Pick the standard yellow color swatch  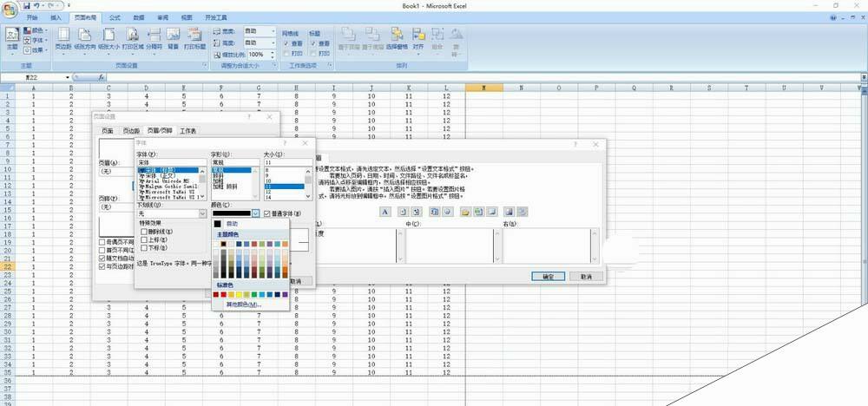(239, 295)
